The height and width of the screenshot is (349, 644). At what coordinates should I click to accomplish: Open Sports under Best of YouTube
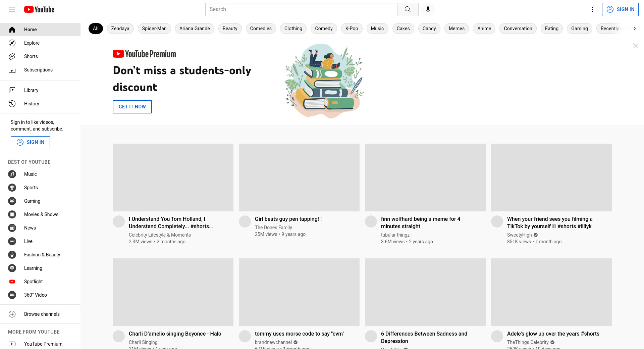pos(40,188)
